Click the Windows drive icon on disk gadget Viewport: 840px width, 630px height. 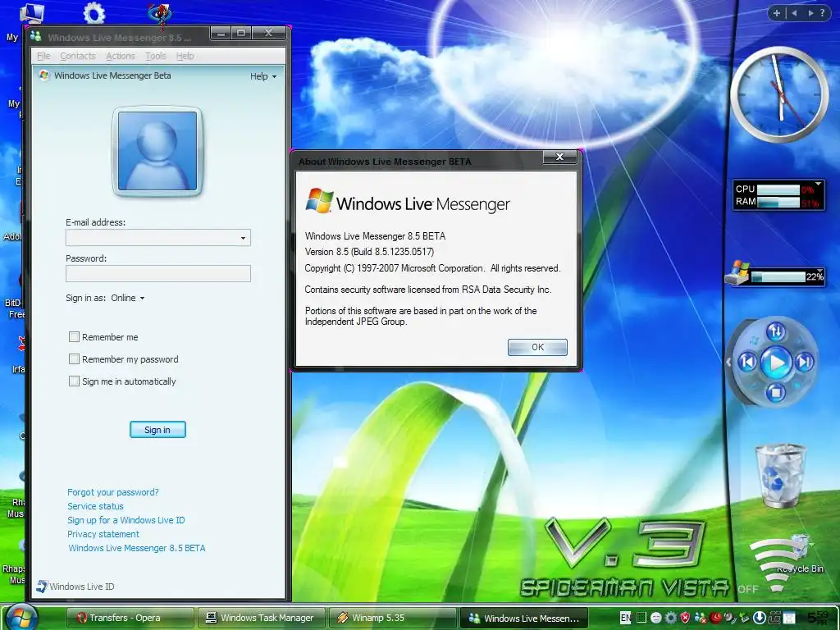point(737,273)
